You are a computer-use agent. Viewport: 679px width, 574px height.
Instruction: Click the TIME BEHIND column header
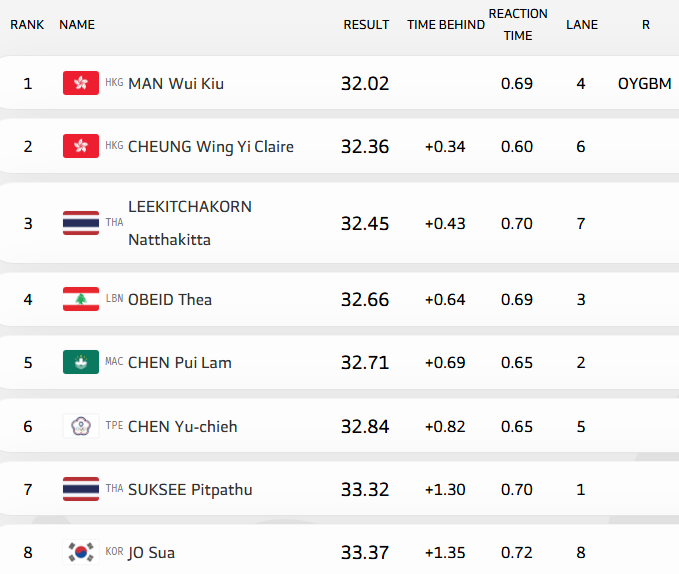[x=445, y=25]
